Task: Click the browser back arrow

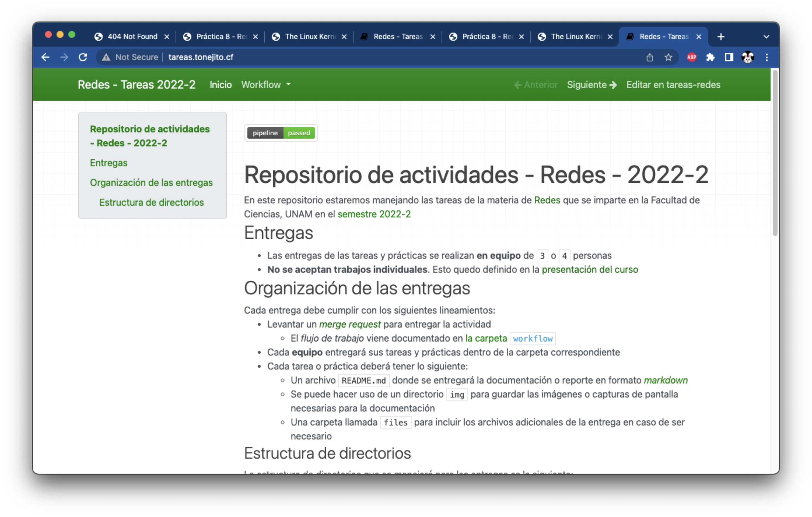Action: 45,57
